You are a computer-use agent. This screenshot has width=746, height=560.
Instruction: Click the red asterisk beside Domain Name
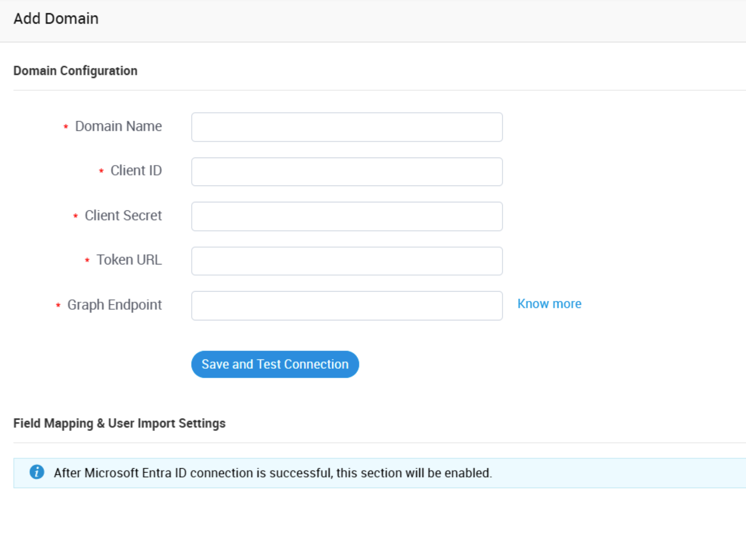[66, 127]
